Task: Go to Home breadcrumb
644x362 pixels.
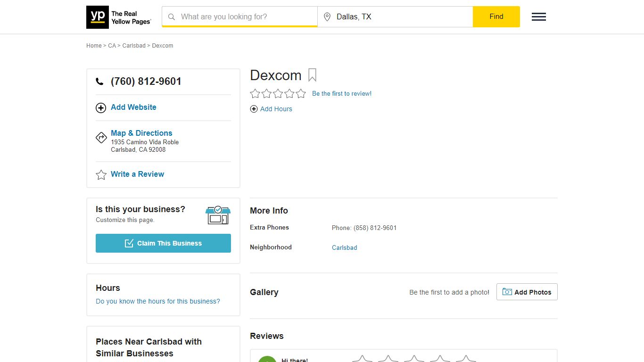Action: click(94, 46)
